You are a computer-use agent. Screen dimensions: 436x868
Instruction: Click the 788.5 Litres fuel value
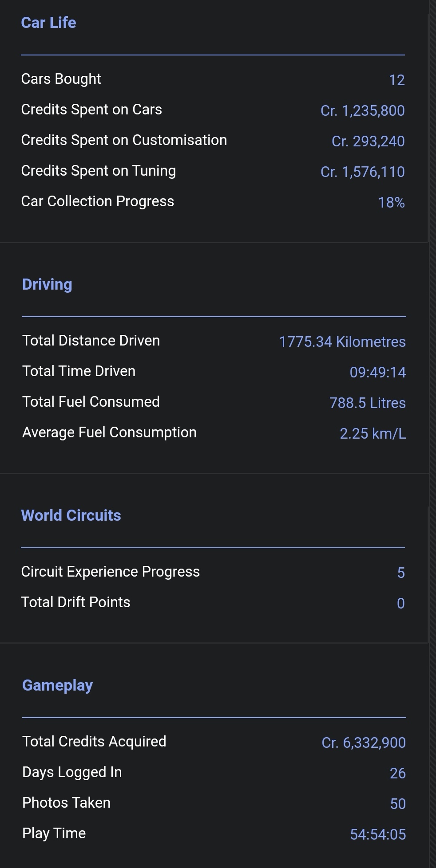tap(368, 403)
